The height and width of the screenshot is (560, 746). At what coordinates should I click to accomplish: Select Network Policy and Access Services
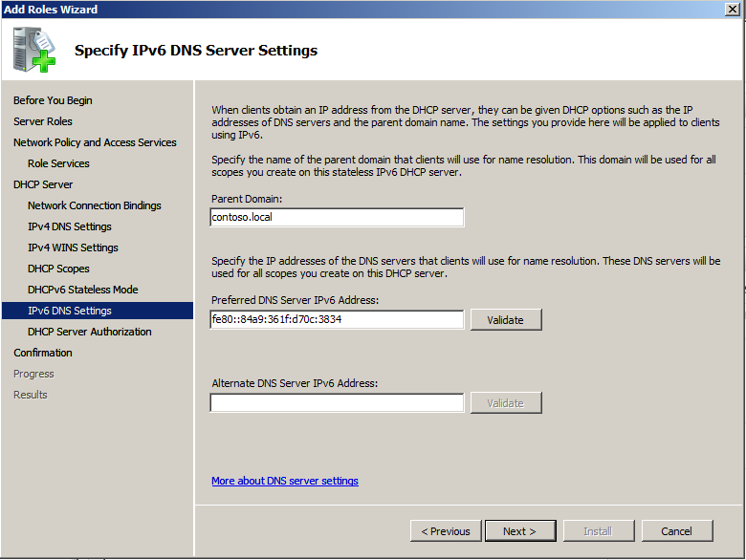[x=95, y=142]
